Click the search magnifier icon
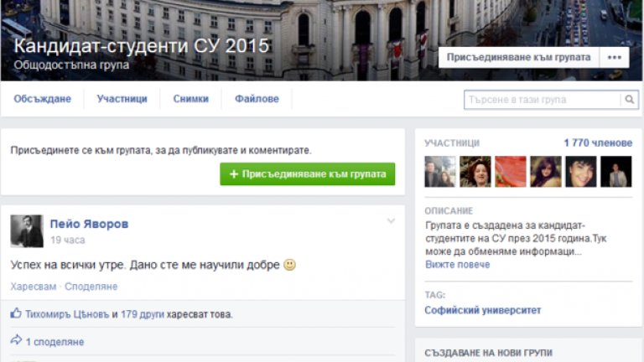The height and width of the screenshot is (362, 644). click(629, 100)
